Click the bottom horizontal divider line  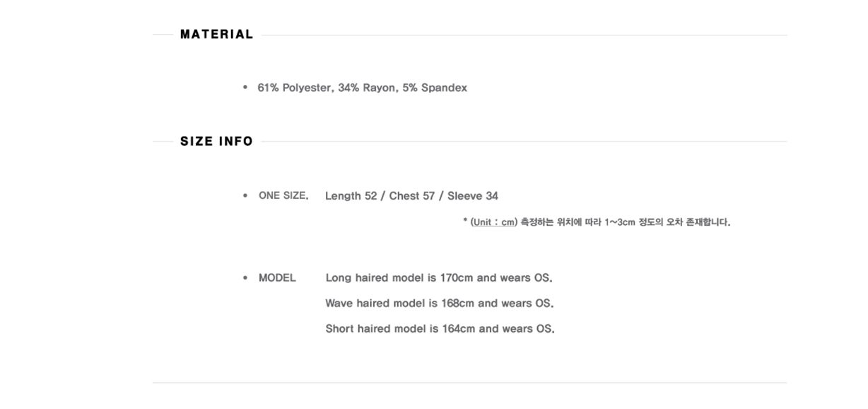(x=469, y=383)
